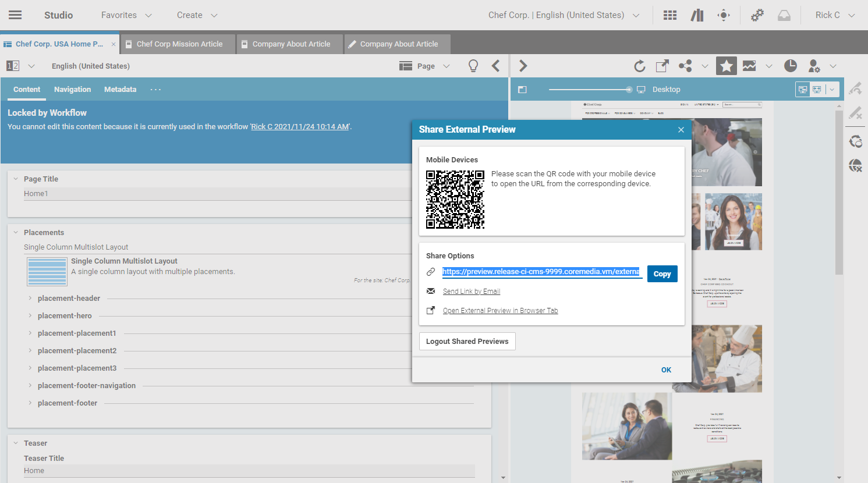Open the hamburger main menu
This screenshot has width=868, height=483.
click(15, 15)
